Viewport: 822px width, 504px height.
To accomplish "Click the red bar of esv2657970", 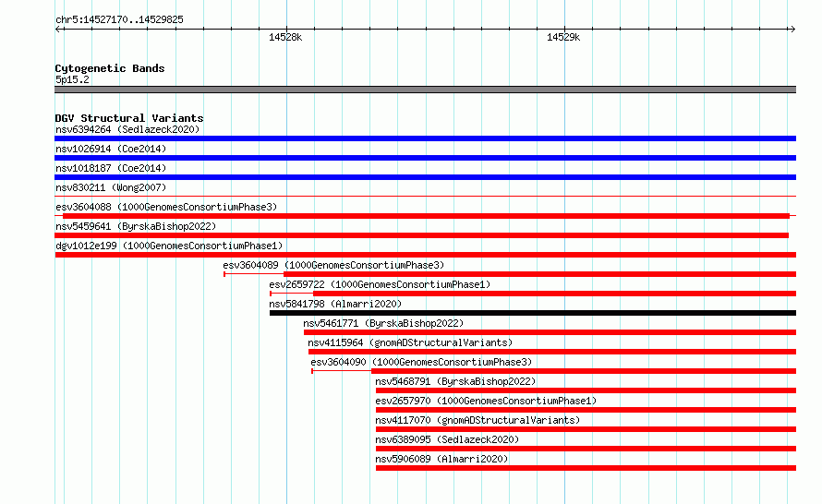I will coord(586,410).
